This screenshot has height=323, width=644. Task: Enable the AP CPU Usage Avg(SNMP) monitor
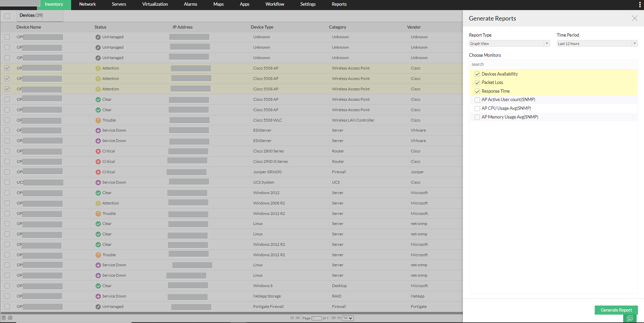[477, 108]
